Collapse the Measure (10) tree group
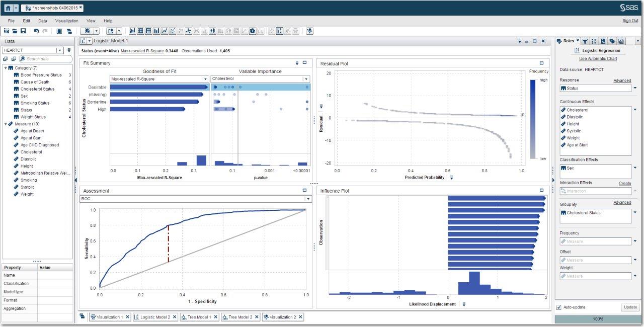Image resolution: width=644 pixels, height=327 pixels. (x=6, y=124)
